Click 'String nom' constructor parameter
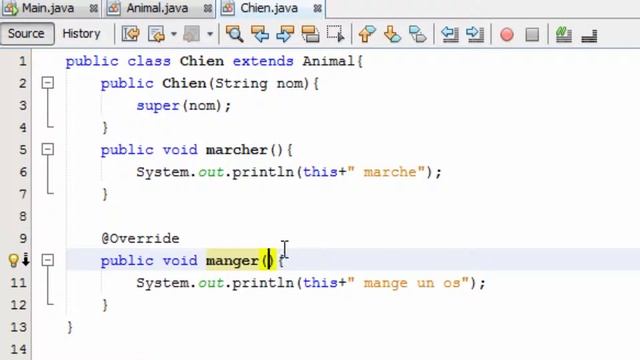640x360 pixels. coord(260,84)
